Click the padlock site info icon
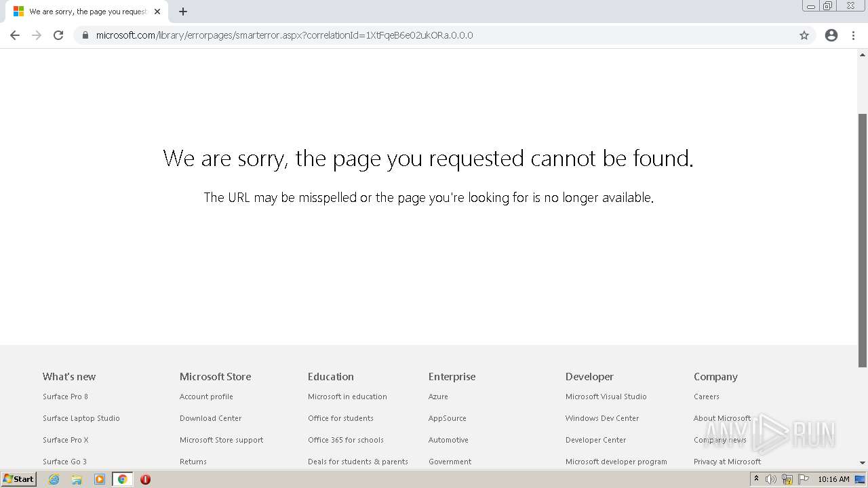This screenshot has height=488, width=868. (85, 35)
